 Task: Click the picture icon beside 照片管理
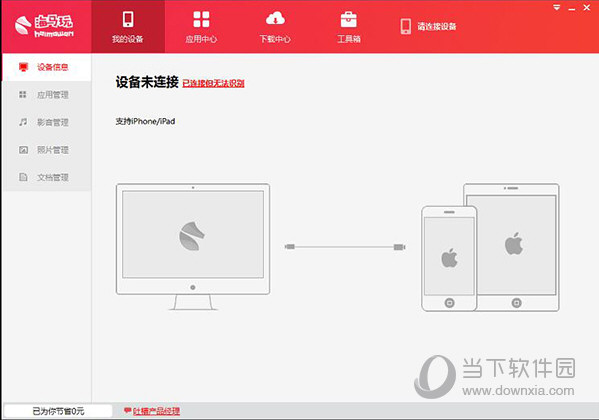coord(23,150)
